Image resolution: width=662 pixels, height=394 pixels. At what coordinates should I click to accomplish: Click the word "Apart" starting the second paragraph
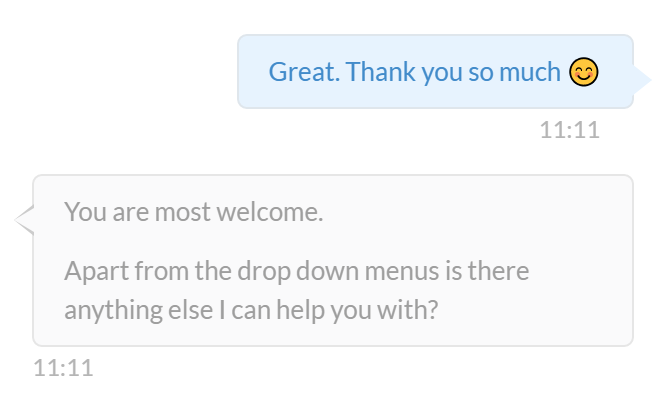pos(97,272)
